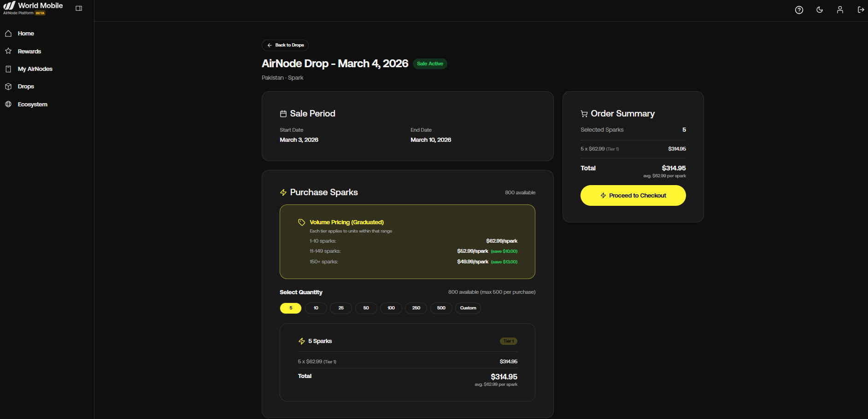
Task: Click the Purchase Sparks lightning icon
Action: [x=283, y=192]
